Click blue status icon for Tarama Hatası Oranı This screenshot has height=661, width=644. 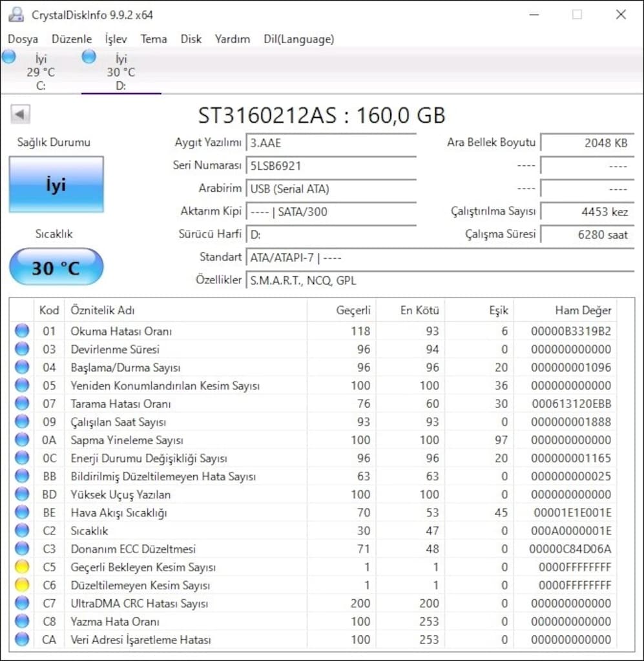click(x=22, y=403)
